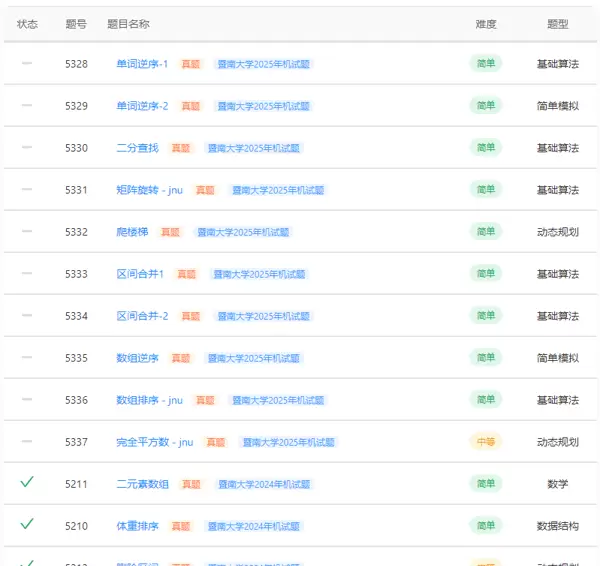Click the 真题 tag on problem 5330

[180, 148]
